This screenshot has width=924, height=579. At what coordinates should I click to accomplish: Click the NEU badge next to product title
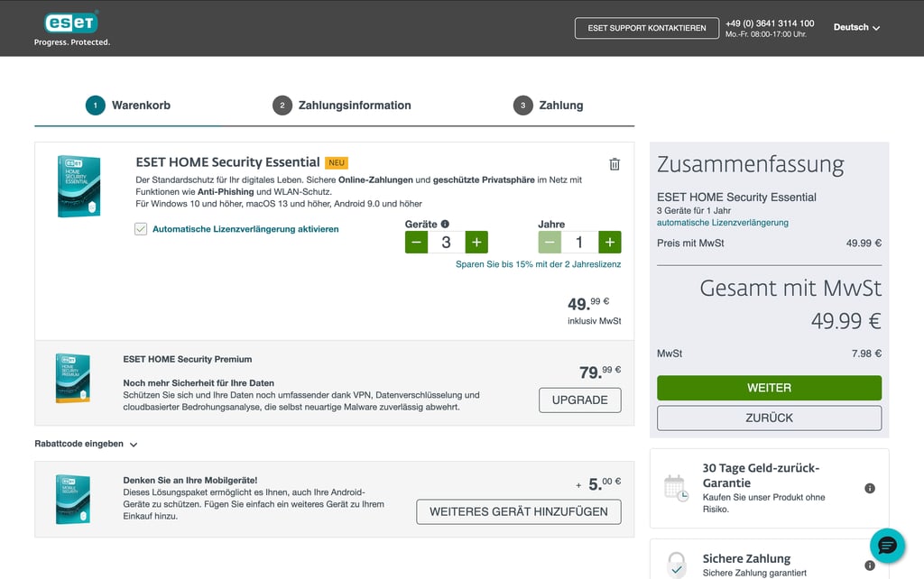point(337,162)
